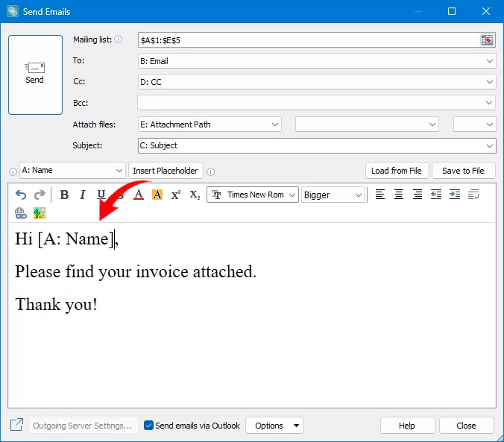Insert a picture into the message
Image resolution: width=504 pixels, height=442 pixels.
(40, 213)
